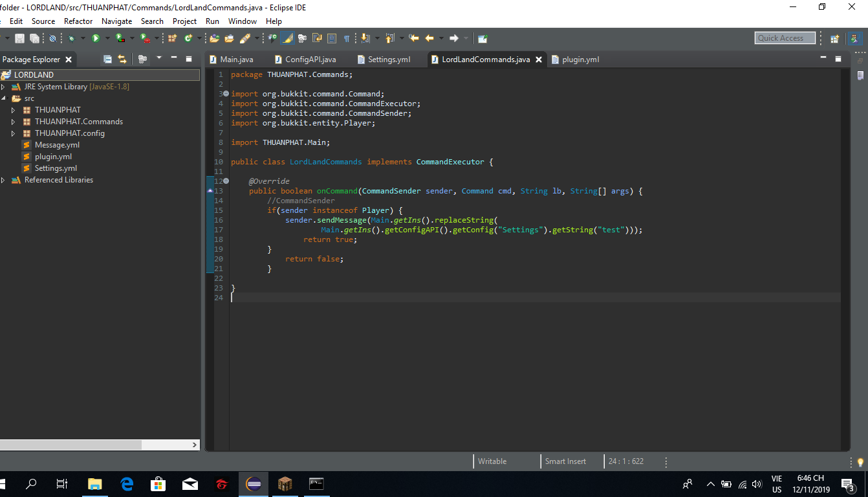Click the New Java Class icon
The image size is (868, 497).
[188, 38]
